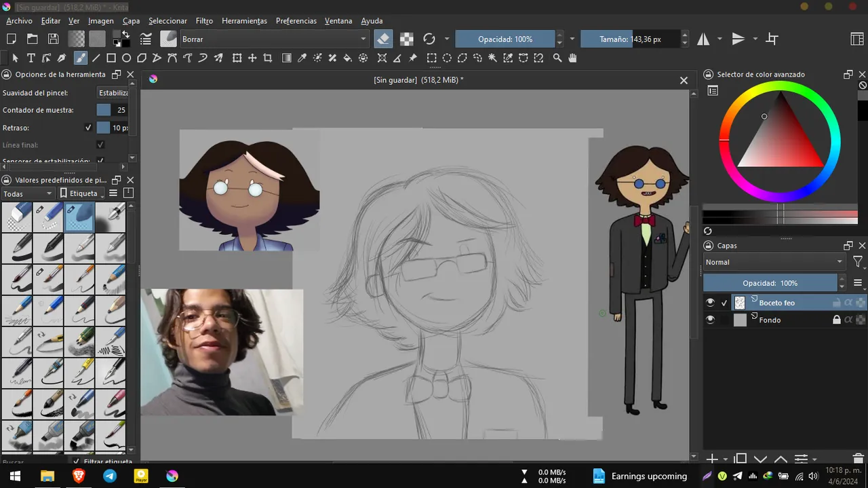Select the Rectangle tool
The image size is (868, 488).
click(111, 58)
